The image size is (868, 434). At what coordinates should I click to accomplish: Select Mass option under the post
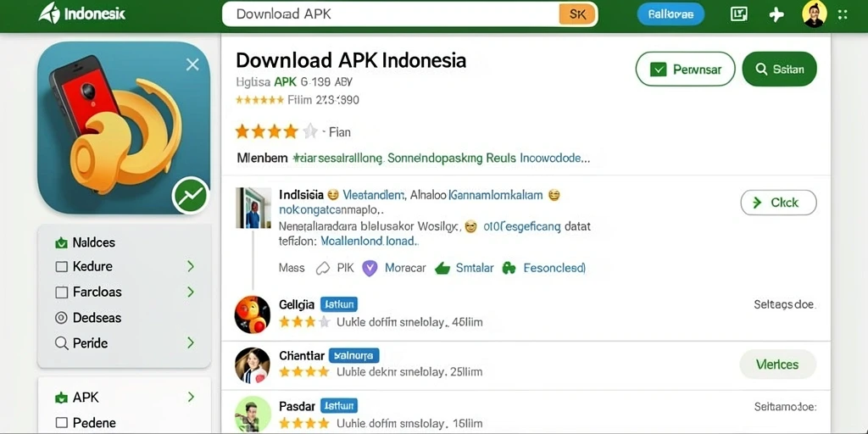pos(292,268)
